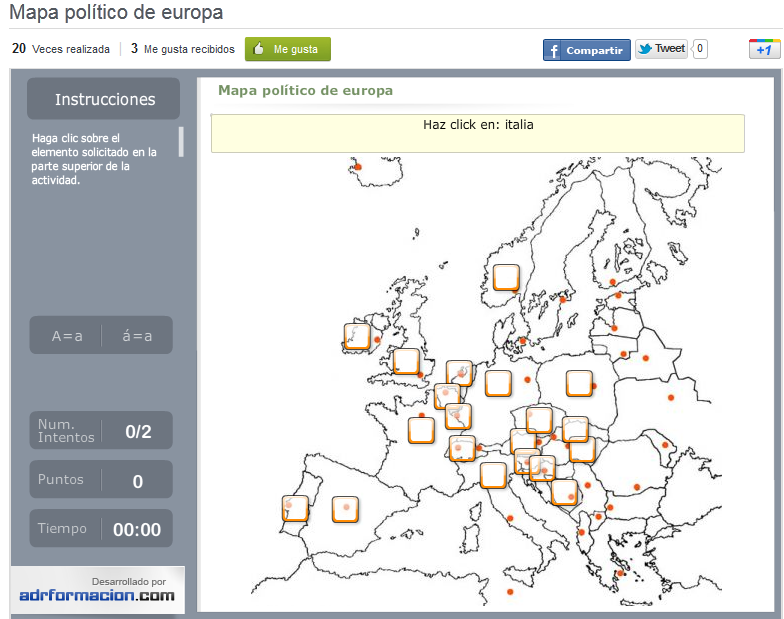Click the orange dot on Ukraine
The height and width of the screenshot is (619, 784).
670,398
